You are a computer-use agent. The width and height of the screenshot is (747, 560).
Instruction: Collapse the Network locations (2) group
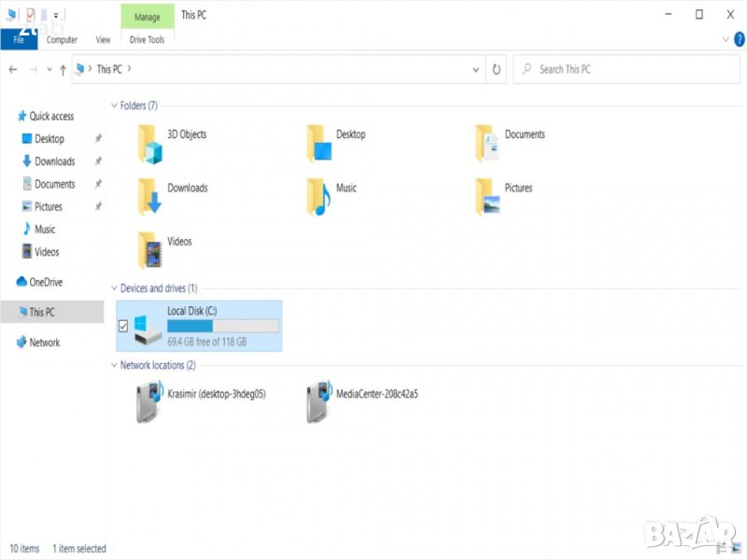click(114, 366)
